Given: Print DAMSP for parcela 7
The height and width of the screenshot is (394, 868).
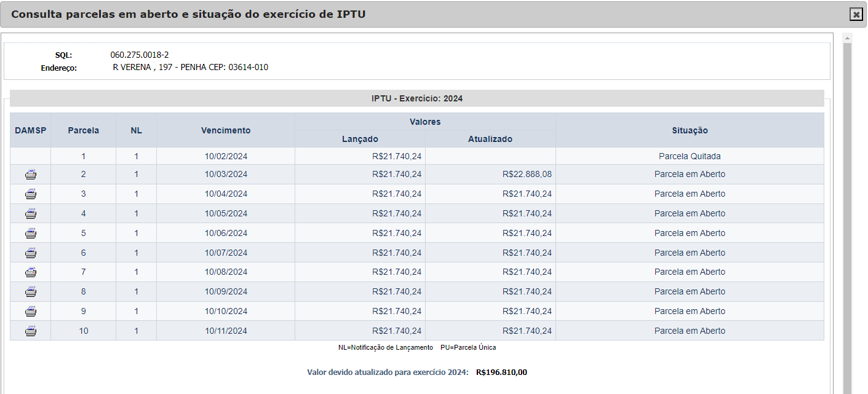Looking at the screenshot, I should click(31, 272).
